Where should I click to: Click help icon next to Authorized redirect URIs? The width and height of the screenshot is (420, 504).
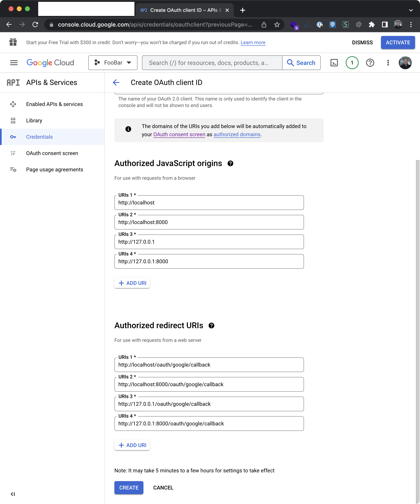tap(211, 326)
